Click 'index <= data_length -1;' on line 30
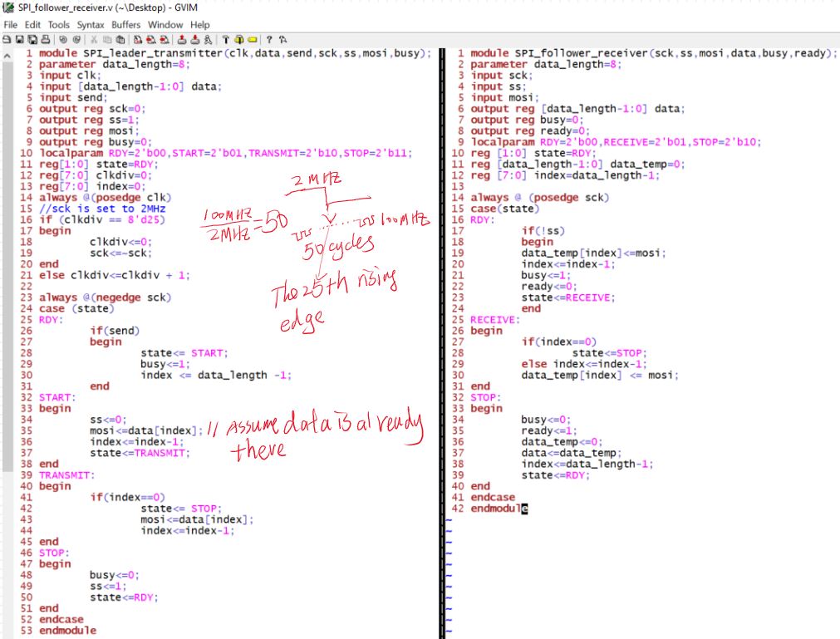 pos(216,375)
